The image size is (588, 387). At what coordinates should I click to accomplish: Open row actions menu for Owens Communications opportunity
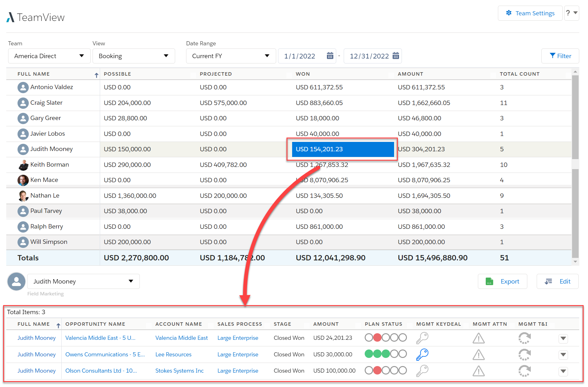point(563,355)
